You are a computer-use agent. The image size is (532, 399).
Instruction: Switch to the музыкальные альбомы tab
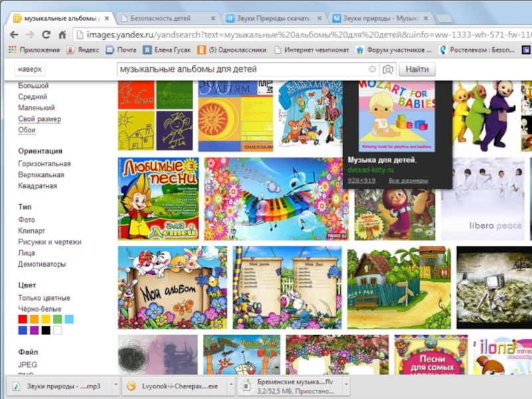tap(61, 19)
